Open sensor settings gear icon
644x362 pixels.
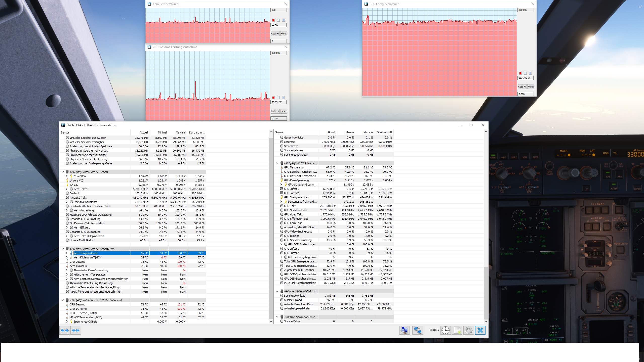(x=468, y=330)
